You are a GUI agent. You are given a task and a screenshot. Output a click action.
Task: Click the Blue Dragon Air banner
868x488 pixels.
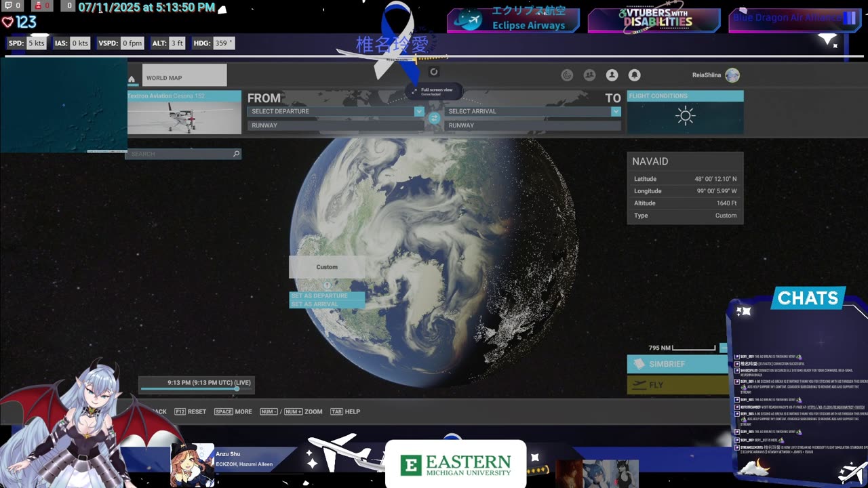794,20
